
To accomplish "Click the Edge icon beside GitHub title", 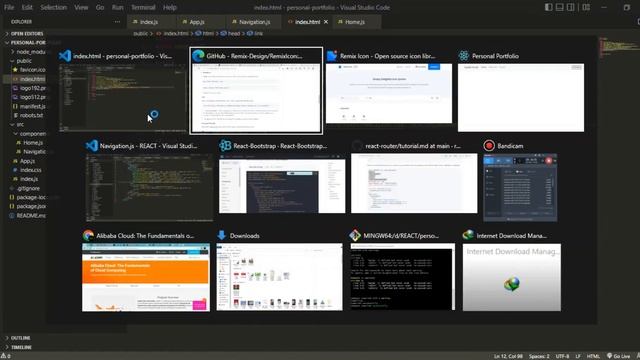I will pos(198,56).
